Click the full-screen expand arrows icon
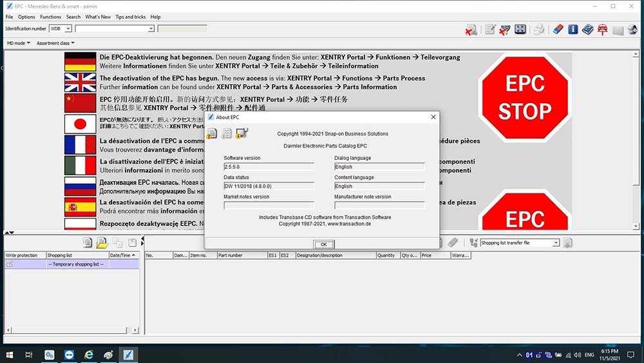This screenshot has height=363, width=644. pos(520,29)
